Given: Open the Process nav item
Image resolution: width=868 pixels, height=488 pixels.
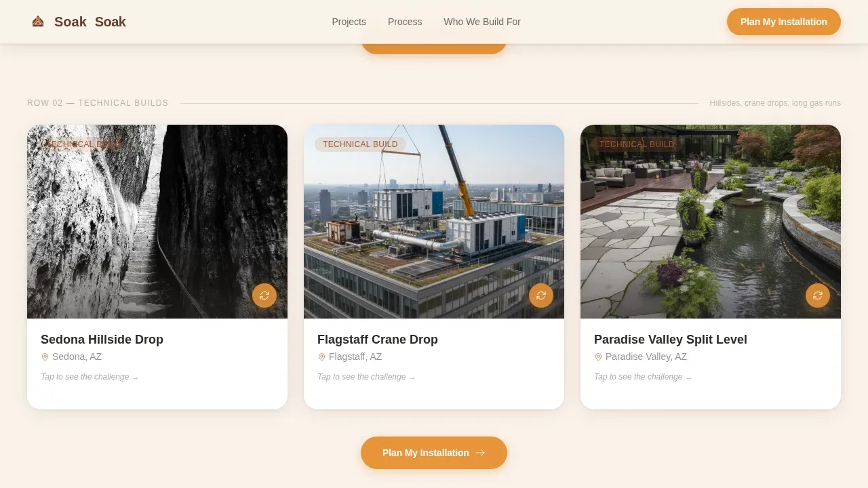Looking at the screenshot, I should tap(405, 22).
